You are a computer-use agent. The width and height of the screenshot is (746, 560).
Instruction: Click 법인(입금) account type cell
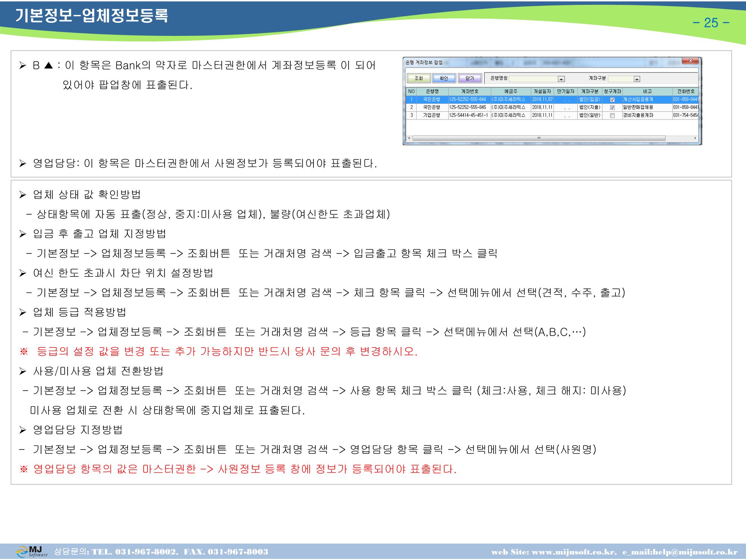click(x=590, y=100)
